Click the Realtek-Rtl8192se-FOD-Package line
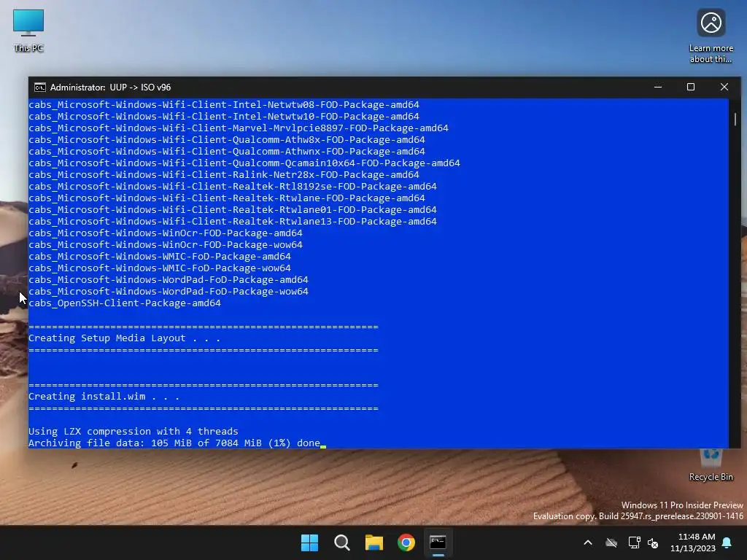Image resolution: width=747 pixels, height=560 pixels. pos(233,186)
